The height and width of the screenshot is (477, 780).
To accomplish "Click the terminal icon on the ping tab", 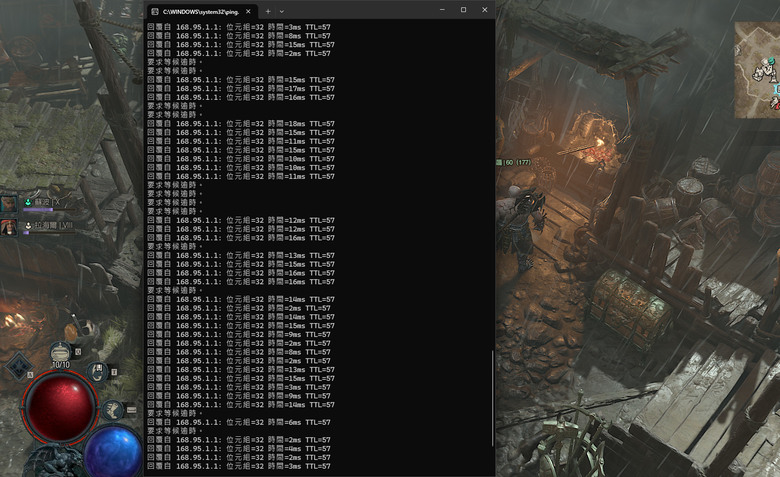I will coord(155,11).
